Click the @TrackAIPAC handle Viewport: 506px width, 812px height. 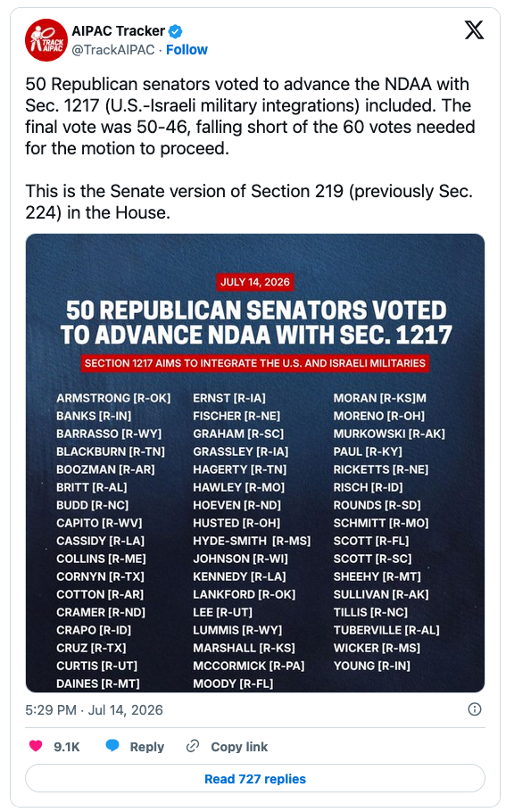[113, 50]
